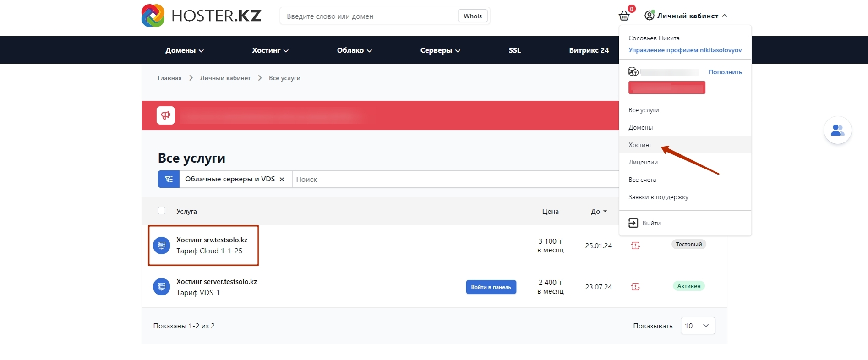Select Домены in account menu
868x360 pixels.
click(685, 127)
